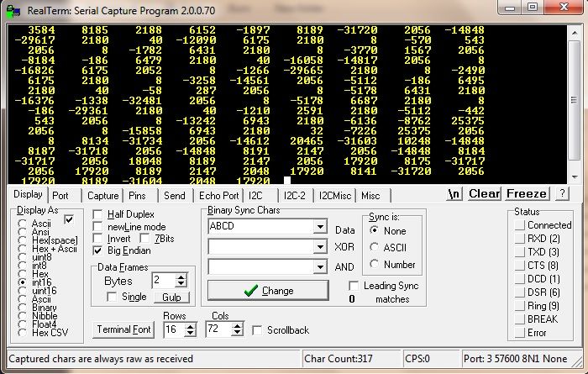The height and width of the screenshot is (374, 588).
Task: Click the terminal scrollbar up arrow
Action: pyautogui.click(x=575, y=33)
